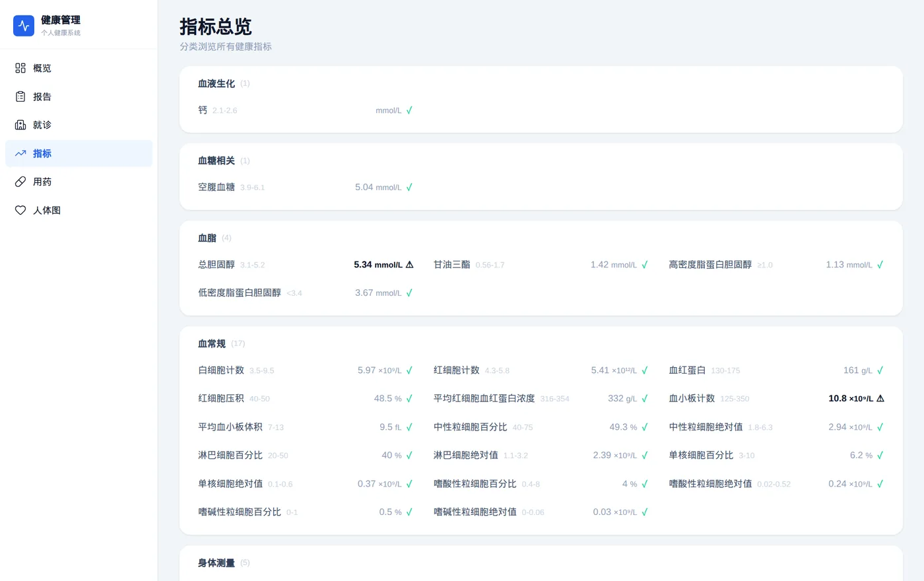Click the 总胆固醇 indicator name
Image resolution: width=924 pixels, height=581 pixels.
point(216,265)
